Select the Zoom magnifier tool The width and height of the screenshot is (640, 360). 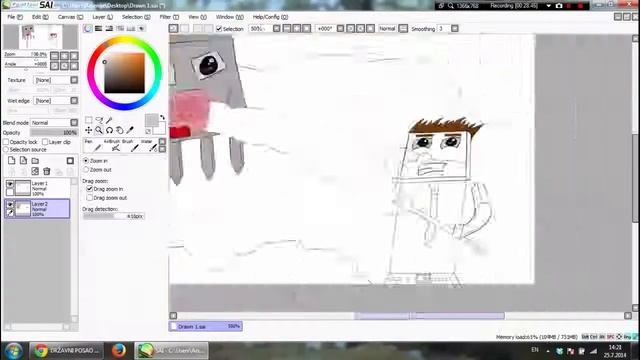(x=99, y=130)
